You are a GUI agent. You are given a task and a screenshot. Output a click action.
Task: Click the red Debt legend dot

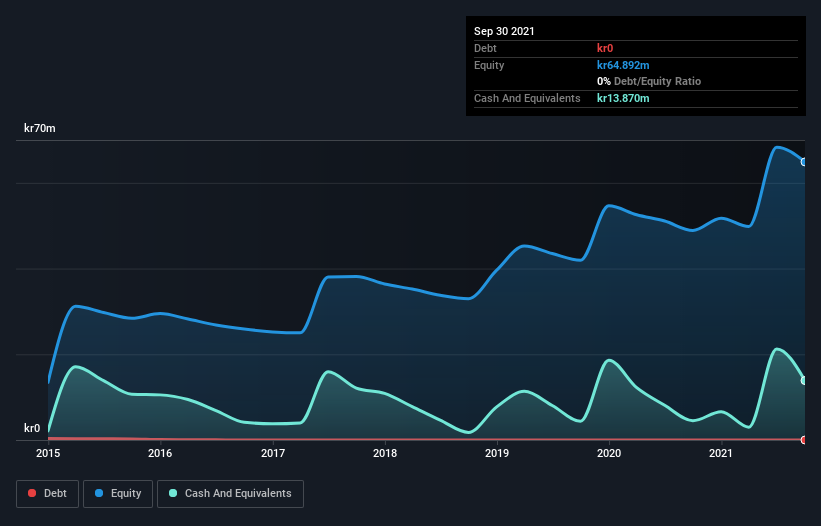(32, 493)
